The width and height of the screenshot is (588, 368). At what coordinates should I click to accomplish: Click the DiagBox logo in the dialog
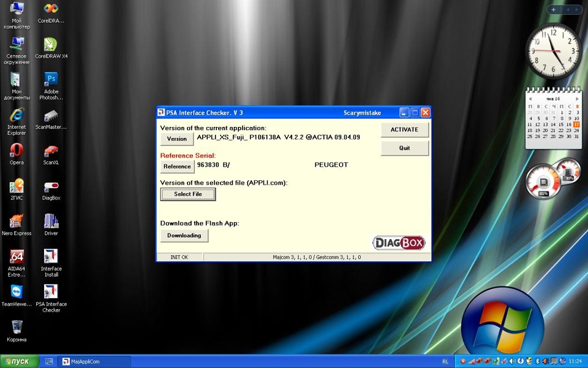coord(399,243)
